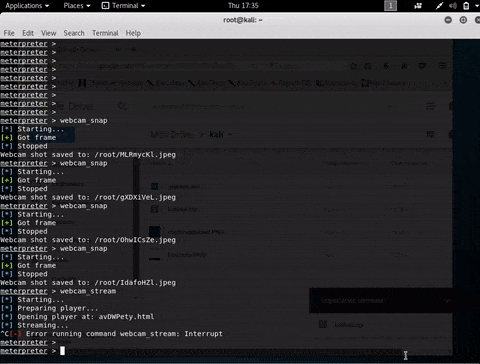Click the Thu 17:35 clock
Screen dimensions: 480x364
(x=243, y=6)
